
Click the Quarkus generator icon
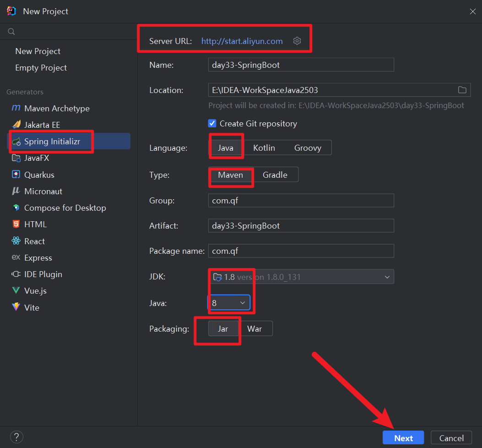point(16,175)
